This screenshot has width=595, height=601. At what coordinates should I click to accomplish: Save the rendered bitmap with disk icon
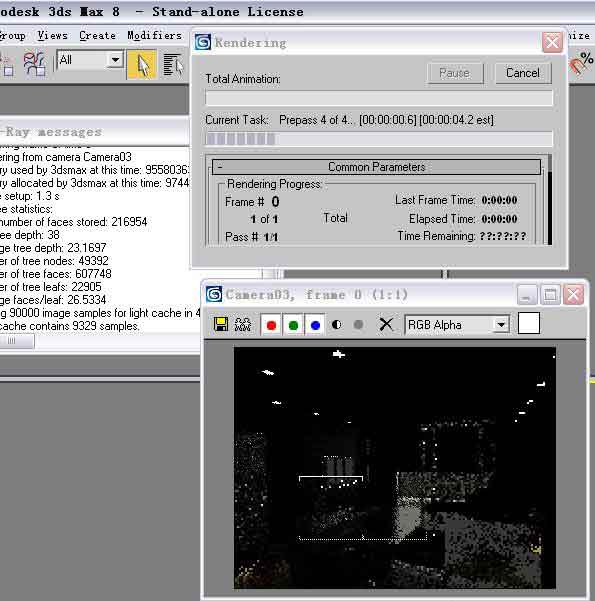(x=220, y=325)
